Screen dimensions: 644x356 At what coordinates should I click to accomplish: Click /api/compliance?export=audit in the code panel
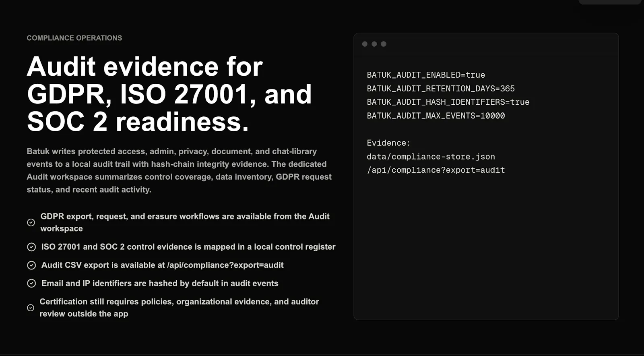pos(436,170)
